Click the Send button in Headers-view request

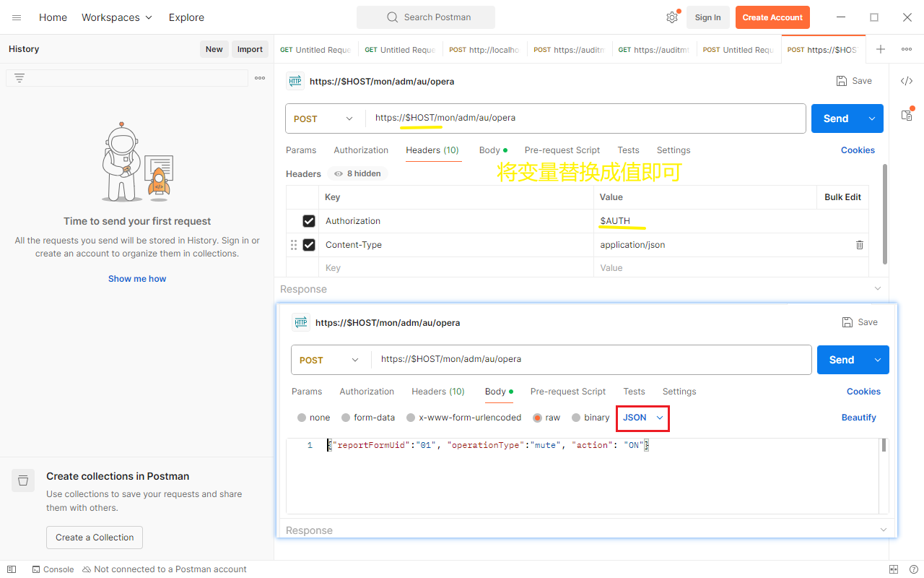836,118
